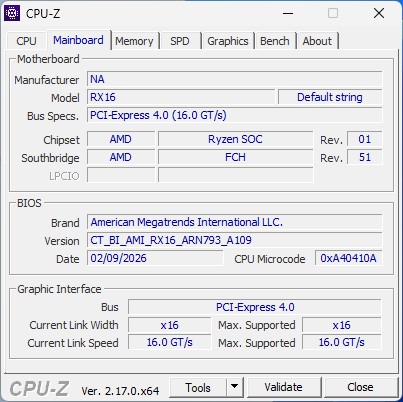Screen dimensions: 403x402
Task: Select the Bus Specs PCI-Express 4.0 value
Action: [x=235, y=115]
